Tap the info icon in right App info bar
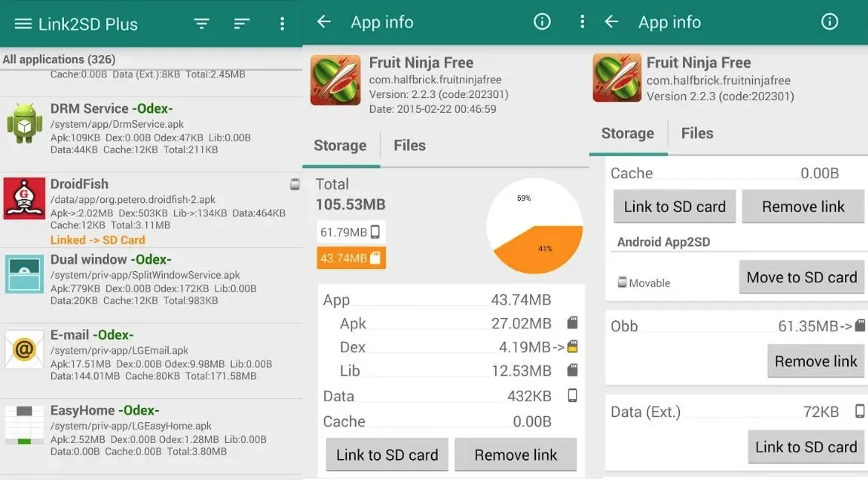This screenshot has height=480, width=868. (x=829, y=22)
